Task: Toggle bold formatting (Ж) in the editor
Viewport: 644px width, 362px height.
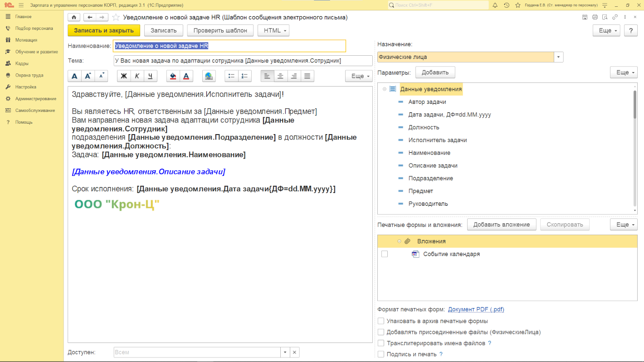Action: click(124, 76)
